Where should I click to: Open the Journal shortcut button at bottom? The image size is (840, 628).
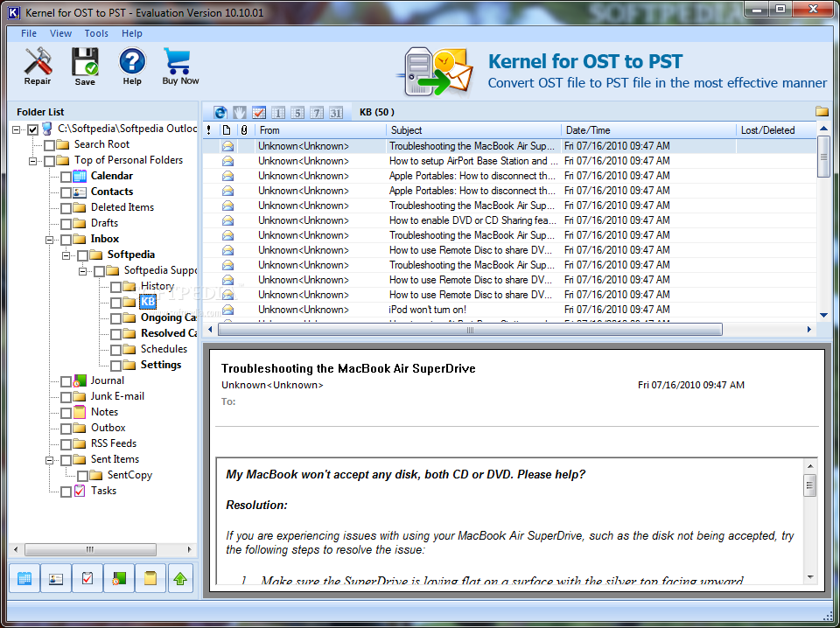pyautogui.click(x=119, y=578)
